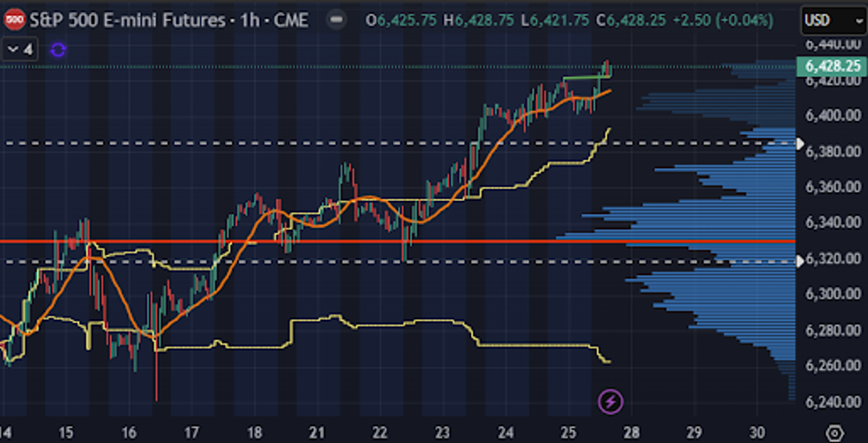The height and width of the screenshot is (443, 868).
Task: Click the close value C6,428.25
Action: pos(631,21)
